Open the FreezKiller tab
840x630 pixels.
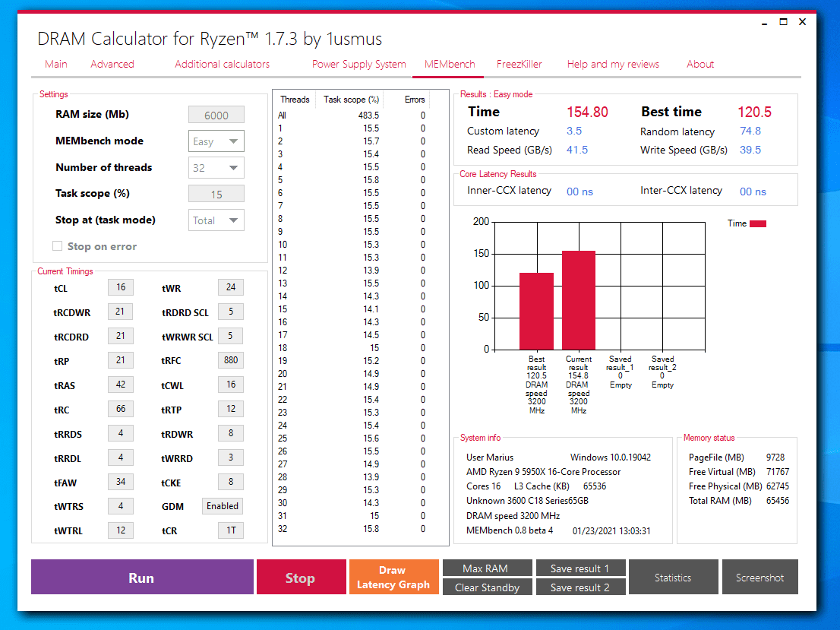[519, 65]
